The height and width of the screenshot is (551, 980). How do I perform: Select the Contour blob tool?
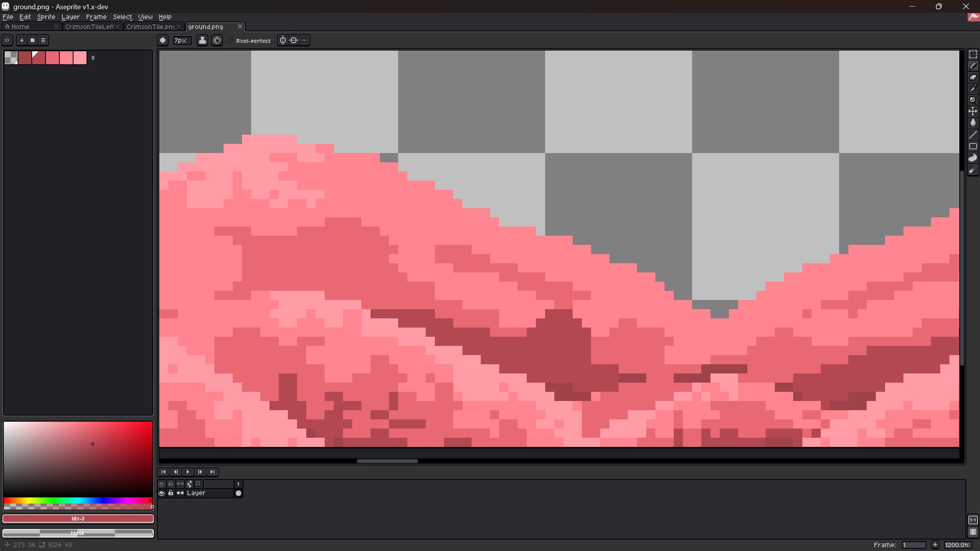pyautogui.click(x=973, y=158)
